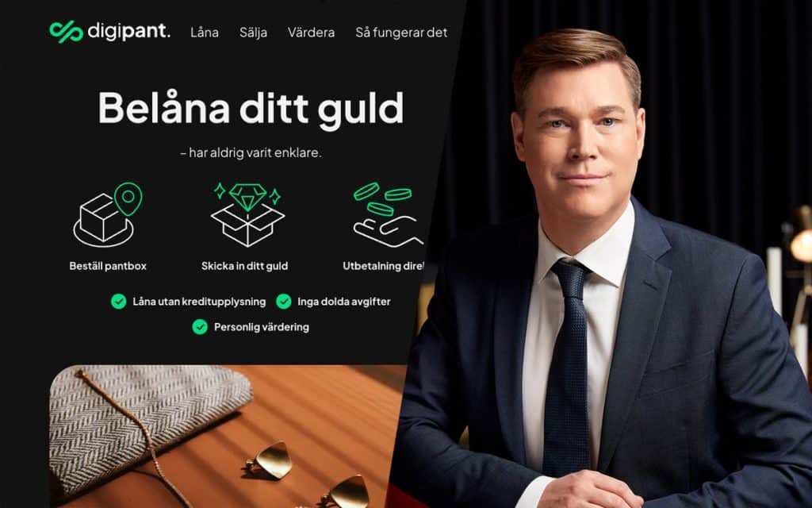Select the Beställ pantbox label

coord(108,266)
